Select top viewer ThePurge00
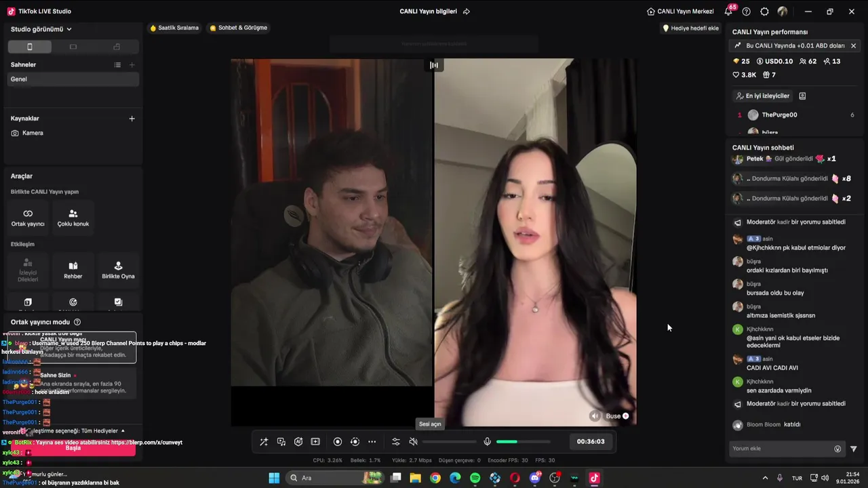Screen dimensions: 868x488 click(794, 115)
